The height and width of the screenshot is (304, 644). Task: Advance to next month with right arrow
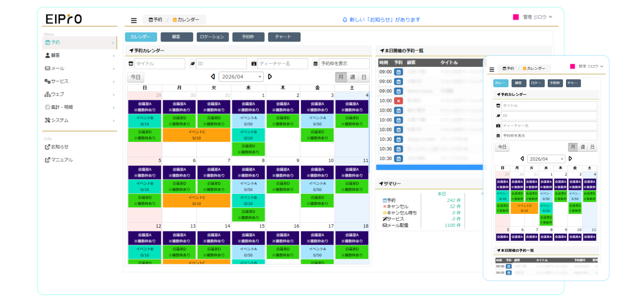[270, 77]
